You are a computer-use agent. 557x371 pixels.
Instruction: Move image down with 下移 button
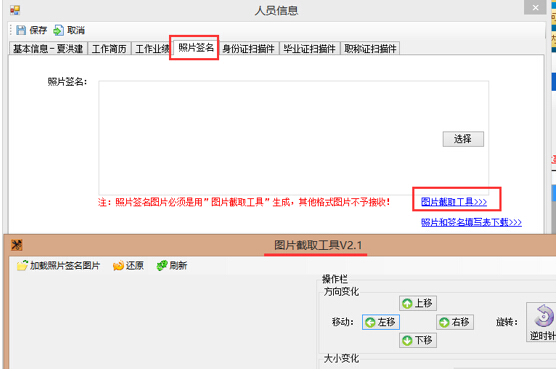coord(418,340)
